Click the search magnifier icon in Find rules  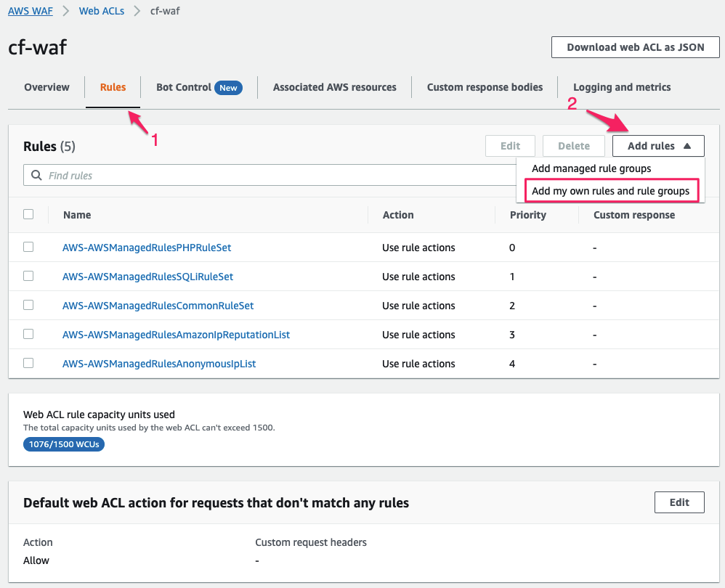tap(36, 176)
